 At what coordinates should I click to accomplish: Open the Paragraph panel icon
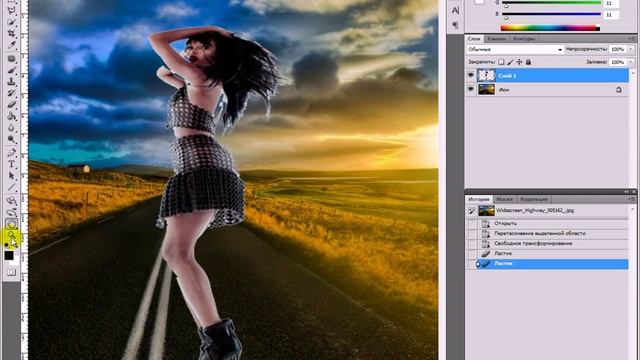456,25
